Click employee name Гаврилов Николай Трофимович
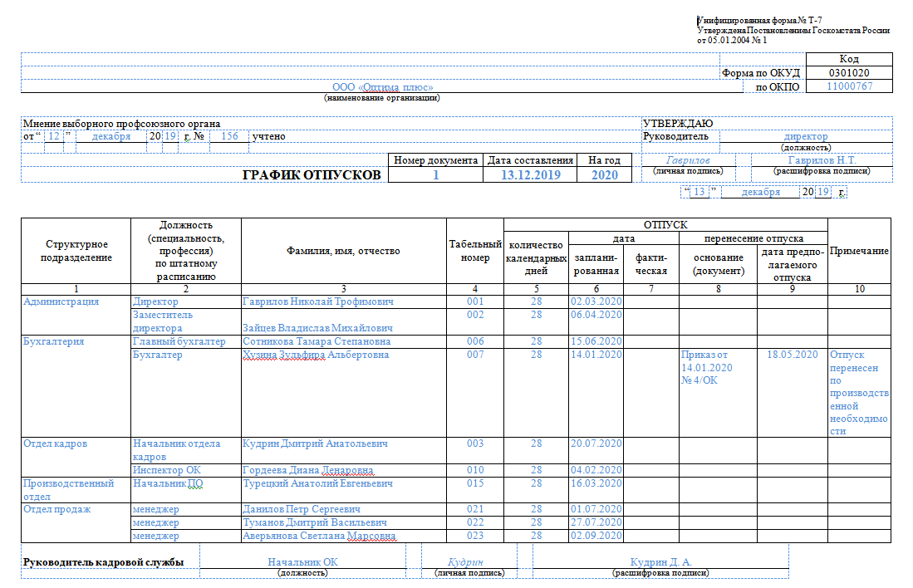Viewport: 913px width, 588px height. (318, 301)
